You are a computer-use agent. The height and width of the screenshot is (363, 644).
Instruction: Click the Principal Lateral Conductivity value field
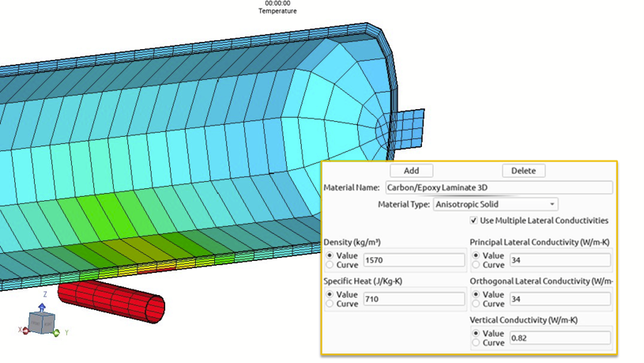click(559, 260)
